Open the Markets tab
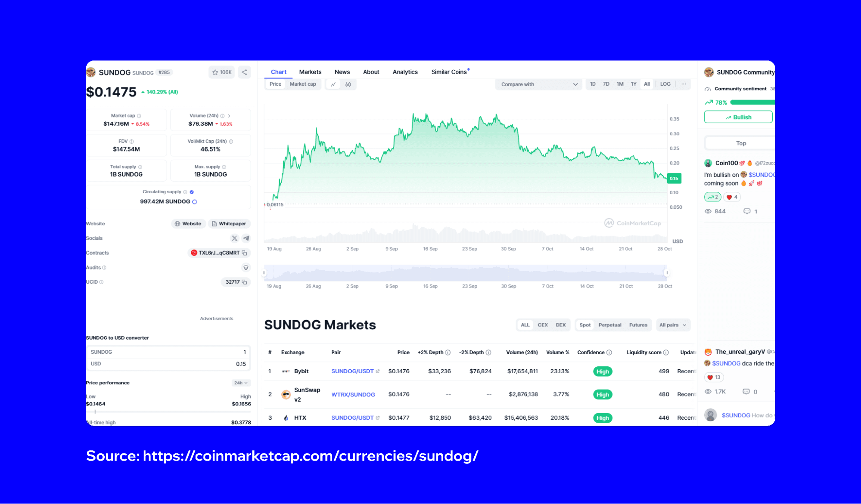The width and height of the screenshot is (861, 504). (310, 72)
